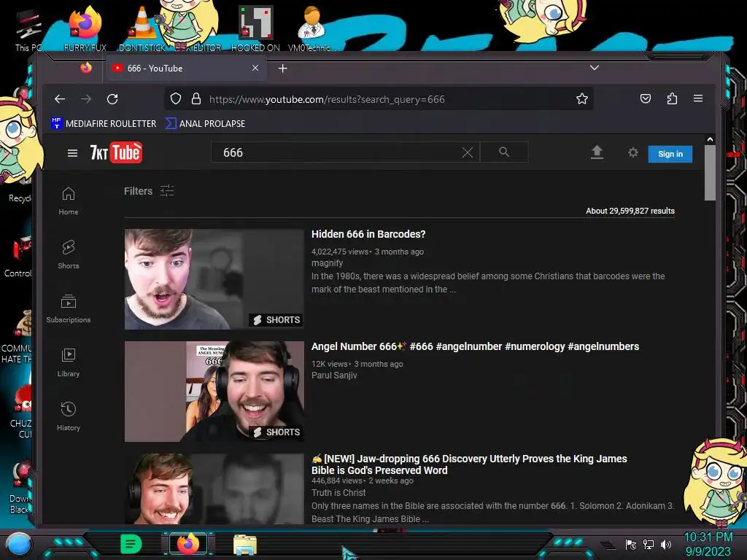
Task: Open the Parul Sanjiv channel link
Action: [334, 376]
